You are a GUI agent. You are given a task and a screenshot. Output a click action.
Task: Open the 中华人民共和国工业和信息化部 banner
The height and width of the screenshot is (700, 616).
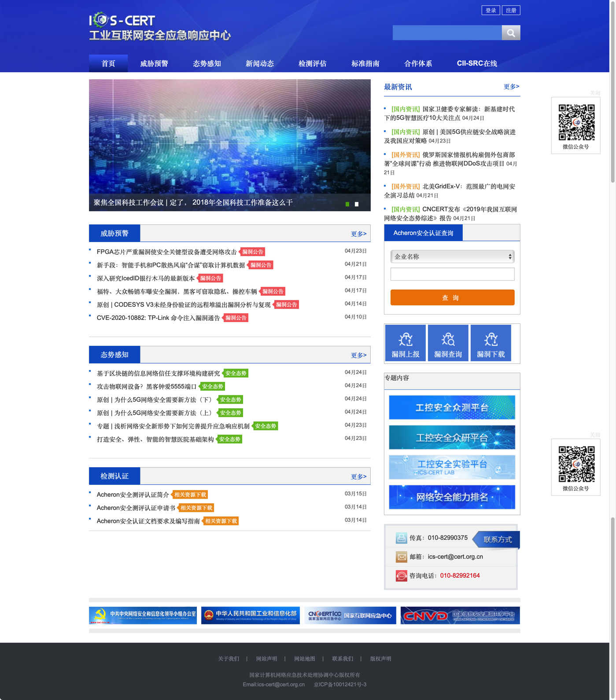[x=251, y=615]
